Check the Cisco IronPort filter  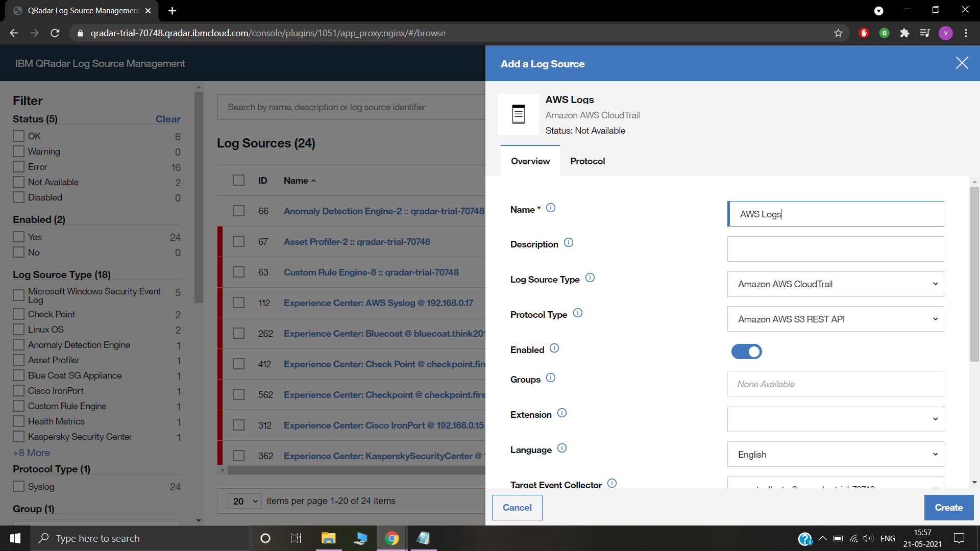[18, 391]
